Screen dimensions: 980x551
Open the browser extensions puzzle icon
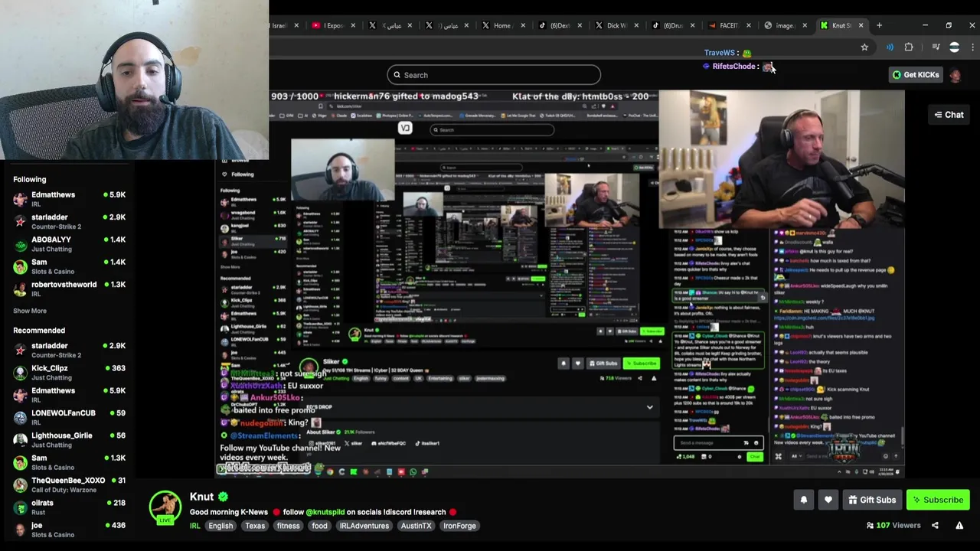909,47
